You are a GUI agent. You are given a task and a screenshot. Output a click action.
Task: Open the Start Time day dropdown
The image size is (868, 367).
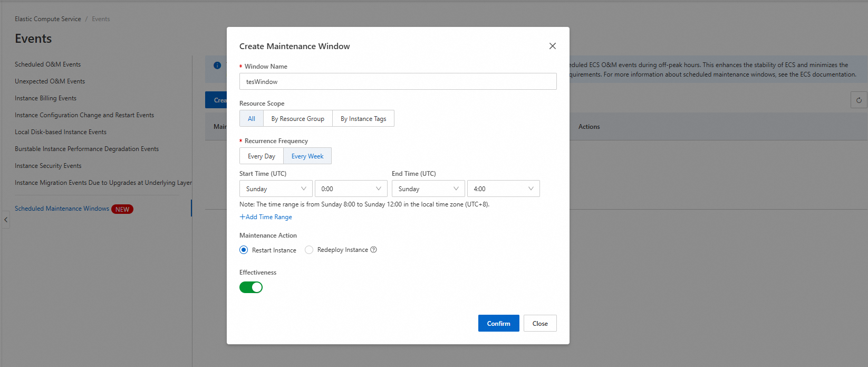click(x=276, y=189)
